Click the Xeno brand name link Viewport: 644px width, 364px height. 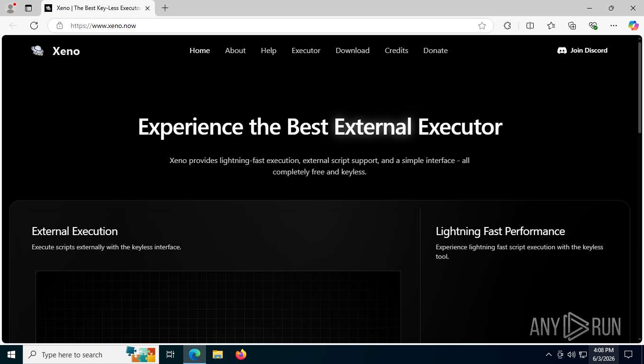click(x=66, y=51)
